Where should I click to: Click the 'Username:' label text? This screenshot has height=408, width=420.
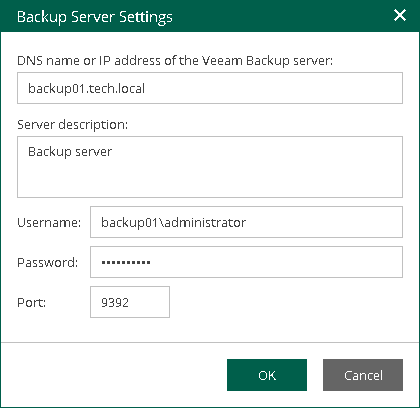(x=49, y=222)
